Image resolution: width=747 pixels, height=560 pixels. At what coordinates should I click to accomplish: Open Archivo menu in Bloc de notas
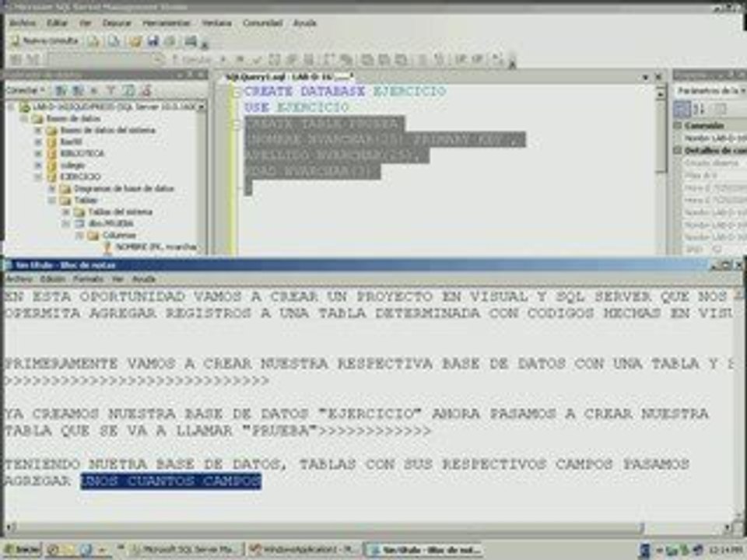(x=19, y=279)
